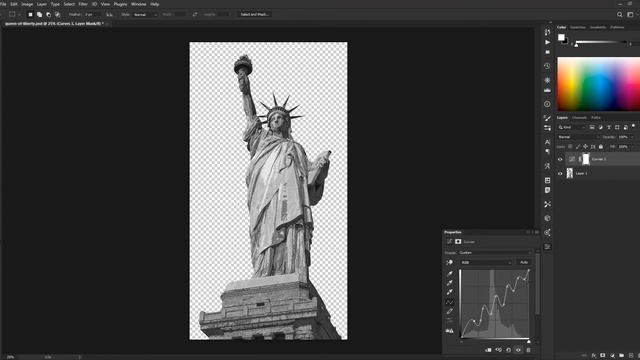Pick a color in the spectrum field

[598, 84]
